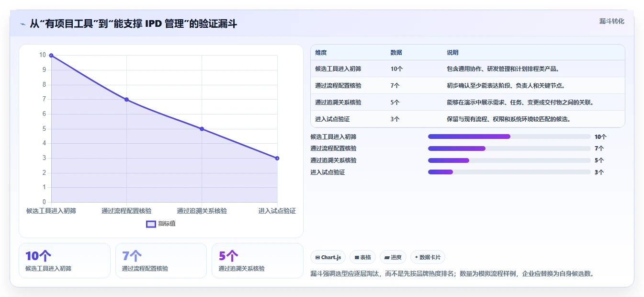Screen dimensions: 644x297
Task: Click the 通过追溯关系核验 progress bar
Action: click(509, 160)
